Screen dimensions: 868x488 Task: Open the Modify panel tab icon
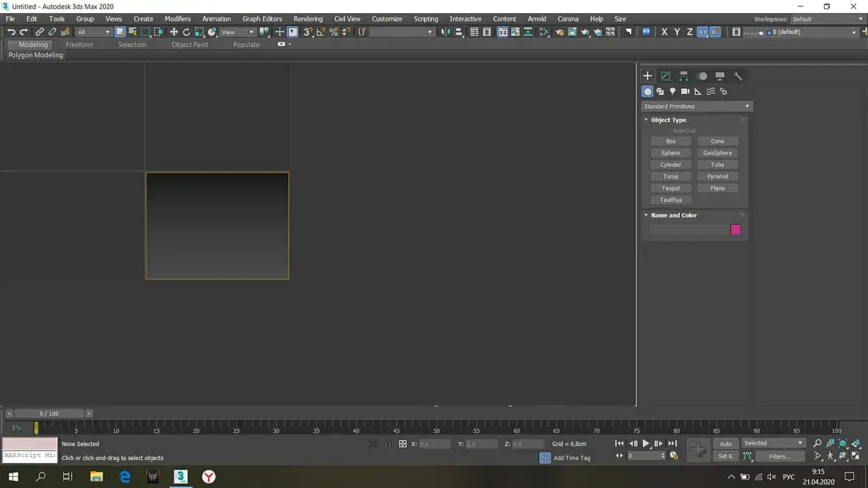tap(666, 76)
